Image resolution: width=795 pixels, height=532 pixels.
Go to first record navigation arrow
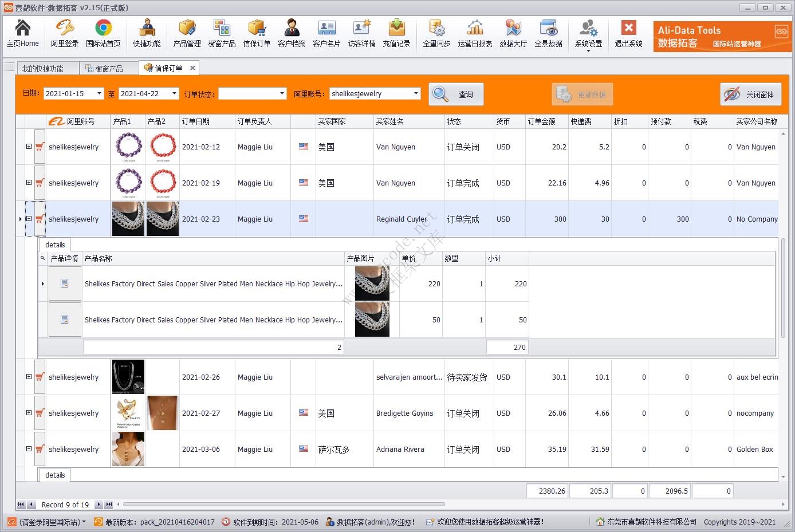21,505
